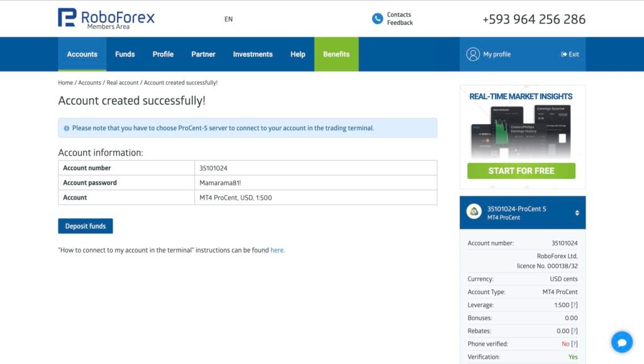This screenshot has width=644, height=364.
Task: Open the EN language selector
Action: (228, 19)
